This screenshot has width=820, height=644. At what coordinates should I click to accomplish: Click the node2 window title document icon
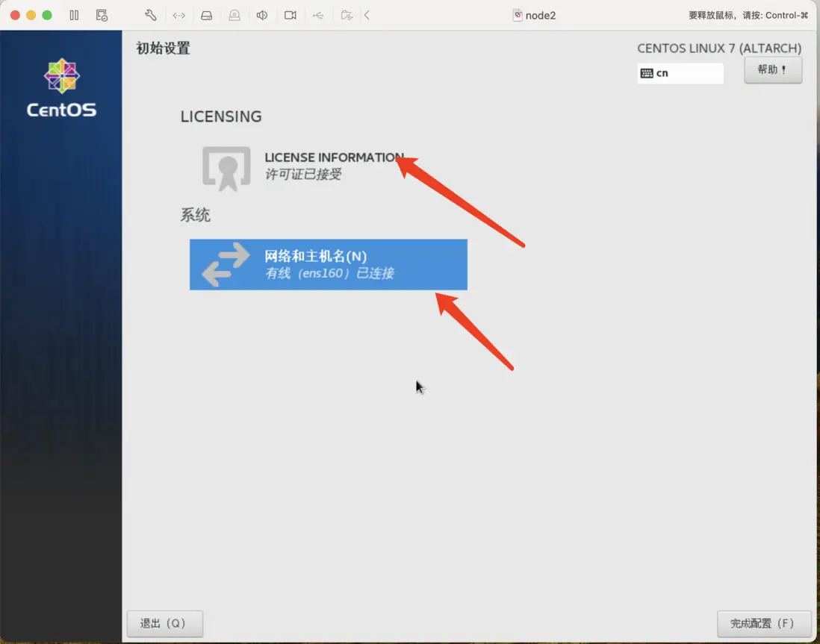click(518, 15)
